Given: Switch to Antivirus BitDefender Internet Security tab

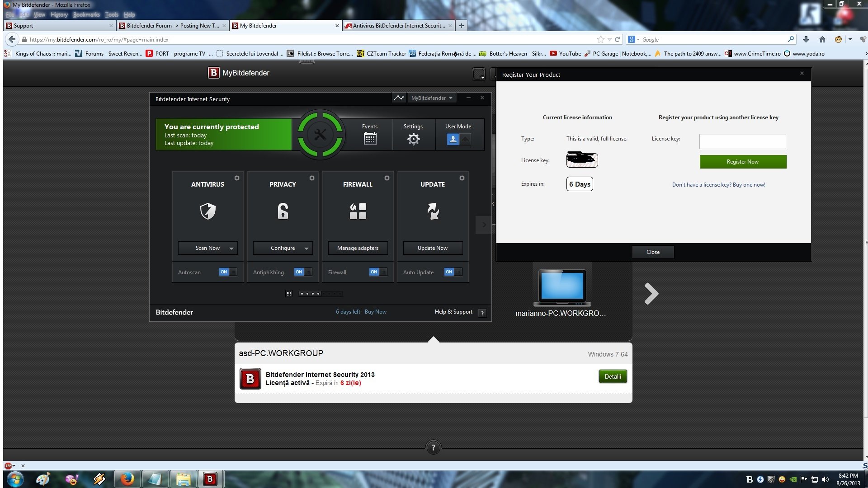Looking at the screenshot, I should click(x=398, y=26).
